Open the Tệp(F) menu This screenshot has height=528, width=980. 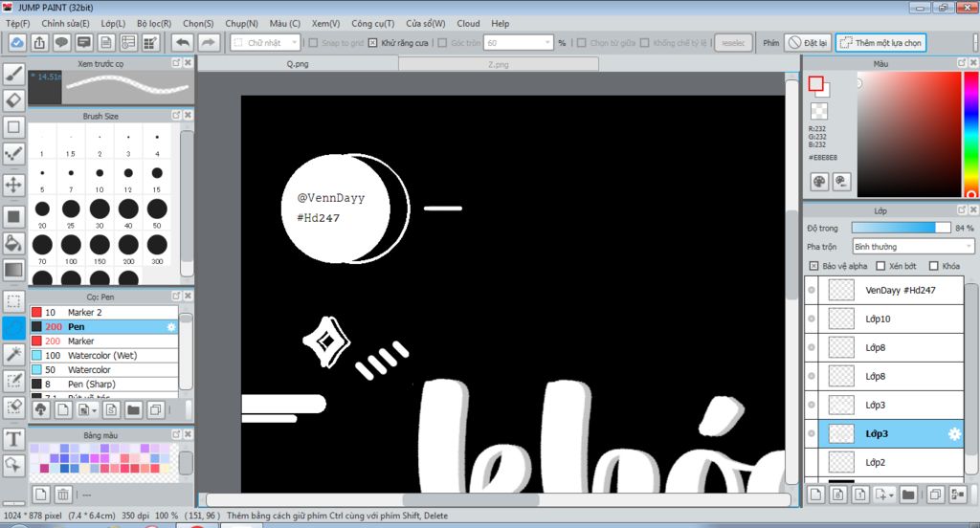(18, 23)
